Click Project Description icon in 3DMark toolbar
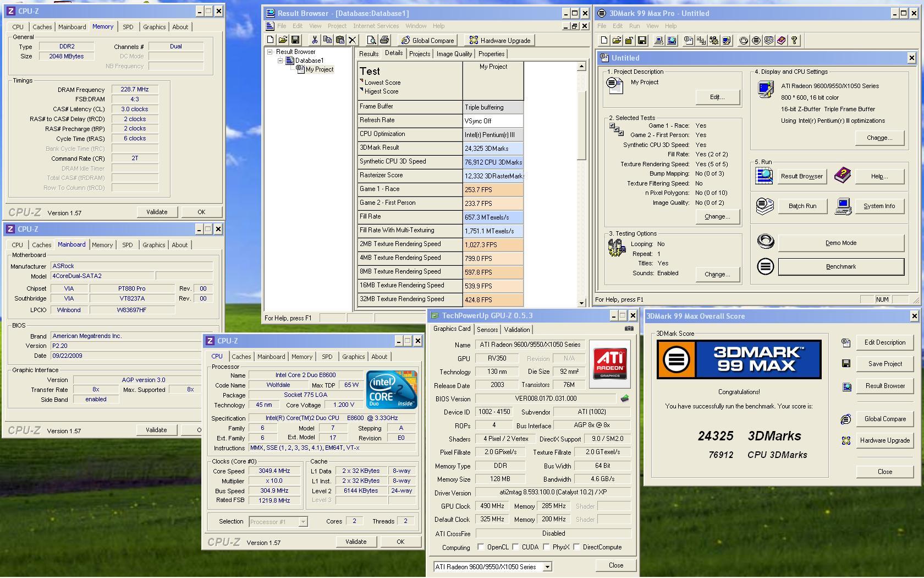 [689, 40]
